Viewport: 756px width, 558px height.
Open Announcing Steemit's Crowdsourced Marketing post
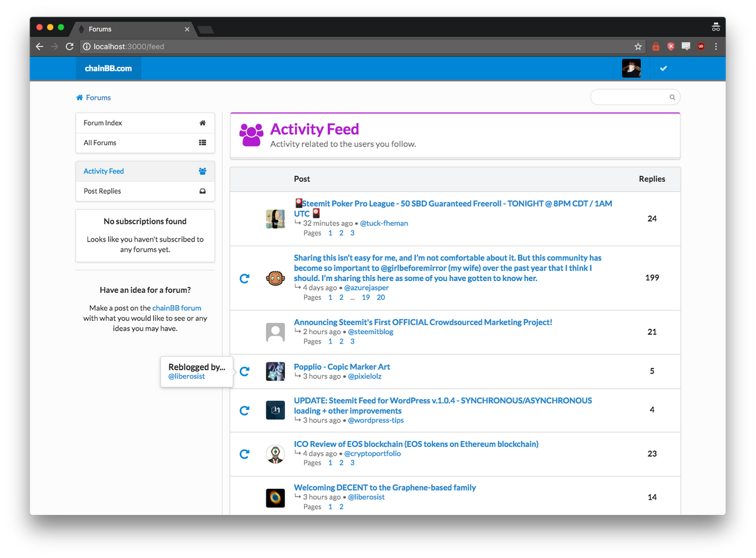[x=423, y=322]
